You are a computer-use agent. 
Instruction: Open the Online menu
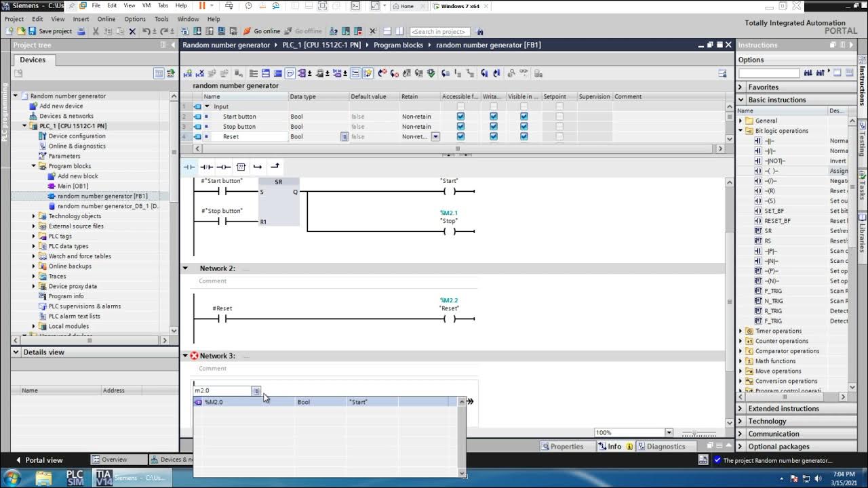pos(106,19)
